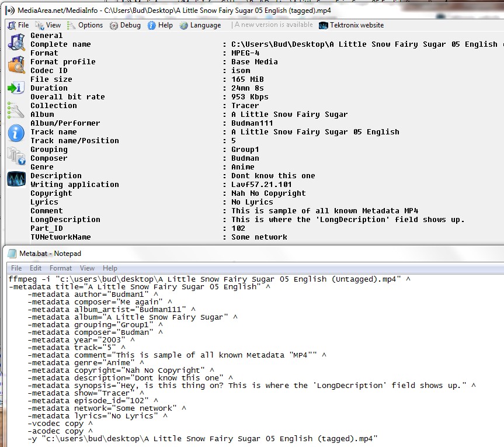Click the green arrow export icon in sidebar

pos(16,88)
